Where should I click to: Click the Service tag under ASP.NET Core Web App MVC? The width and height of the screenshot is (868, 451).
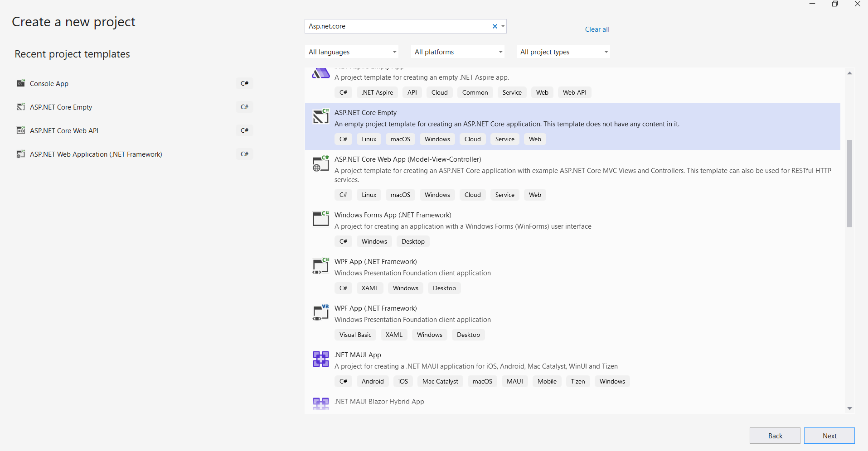[x=505, y=195]
